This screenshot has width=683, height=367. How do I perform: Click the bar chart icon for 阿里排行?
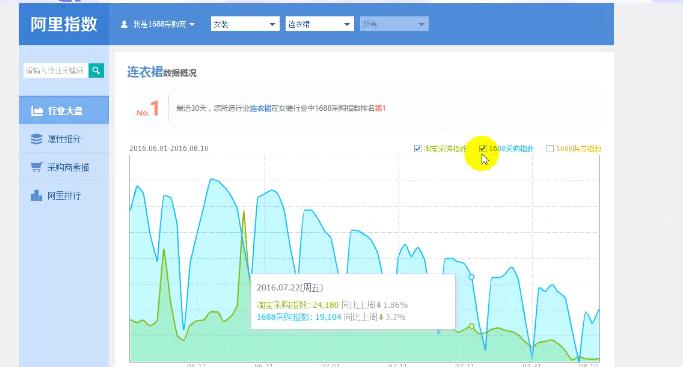click(x=37, y=195)
